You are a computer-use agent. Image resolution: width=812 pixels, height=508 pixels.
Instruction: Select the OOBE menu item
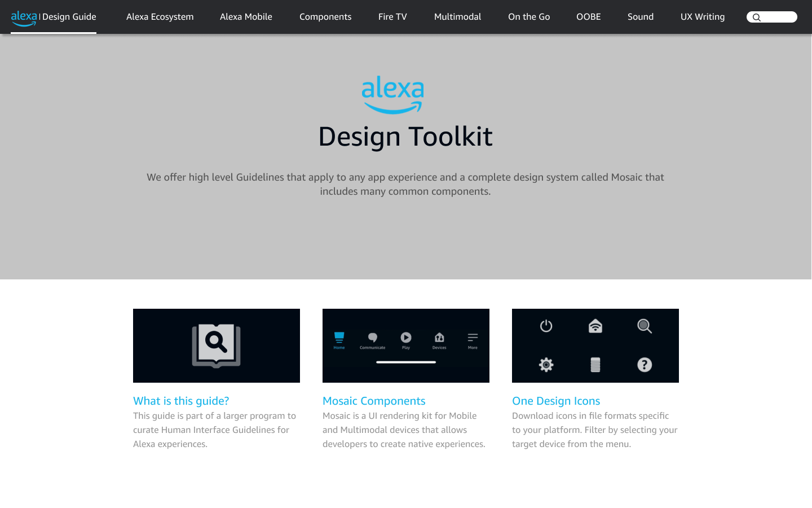588,17
